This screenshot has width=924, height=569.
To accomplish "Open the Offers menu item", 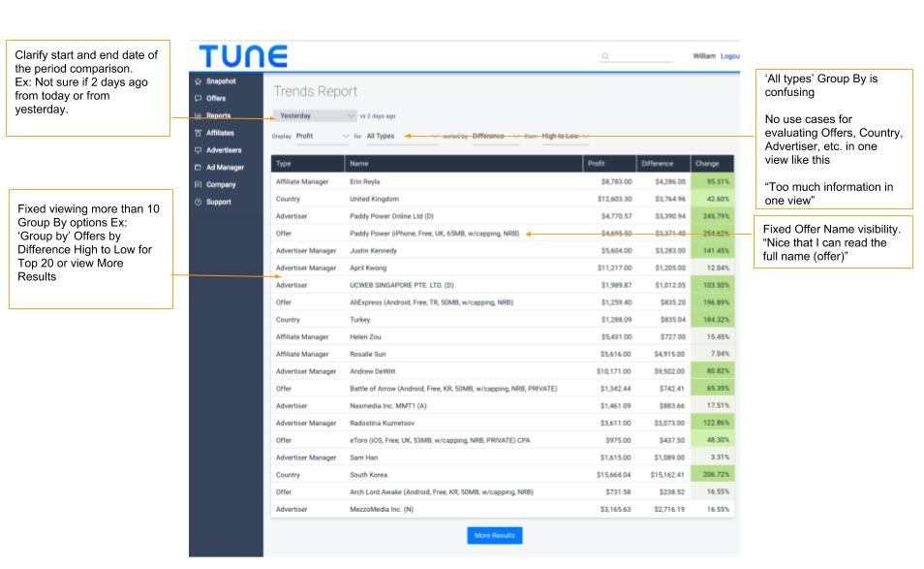I will 216,99.
